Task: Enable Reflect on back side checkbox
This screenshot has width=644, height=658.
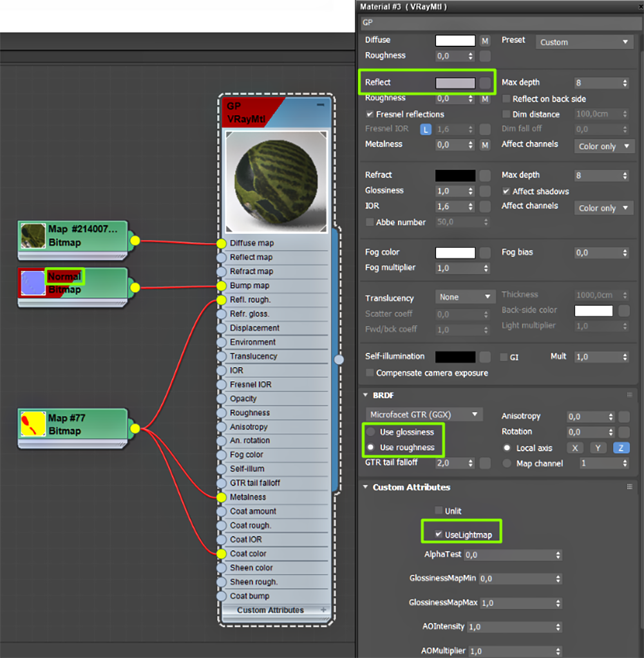Action: pos(506,99)
